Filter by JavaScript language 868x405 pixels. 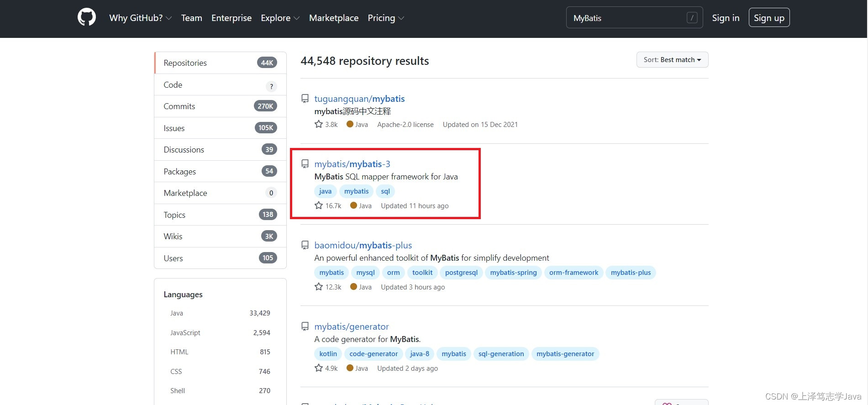(220, 333)
